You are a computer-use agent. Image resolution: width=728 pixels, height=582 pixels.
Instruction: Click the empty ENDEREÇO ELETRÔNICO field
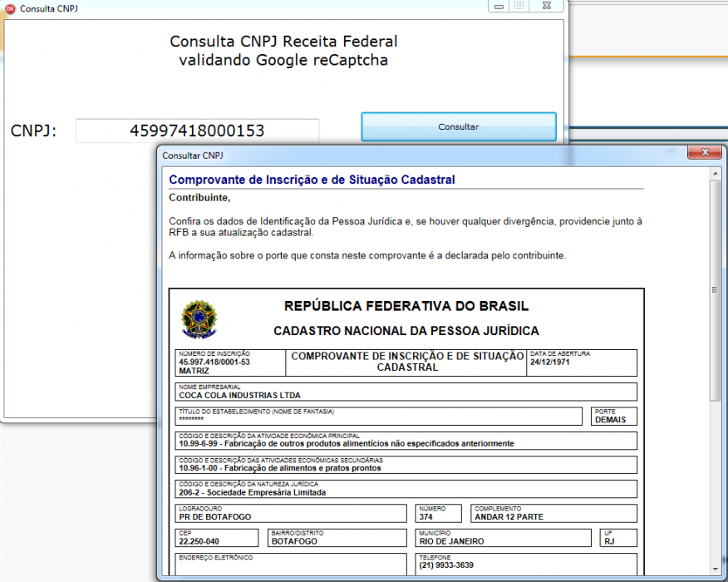point(291,565)
